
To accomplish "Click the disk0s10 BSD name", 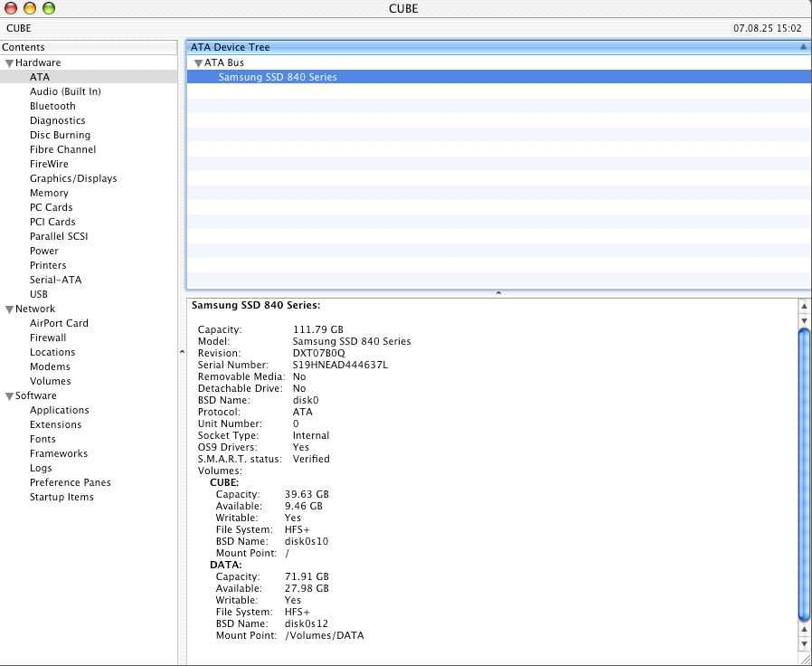I will pyautogui.click(x=306, y=542).
